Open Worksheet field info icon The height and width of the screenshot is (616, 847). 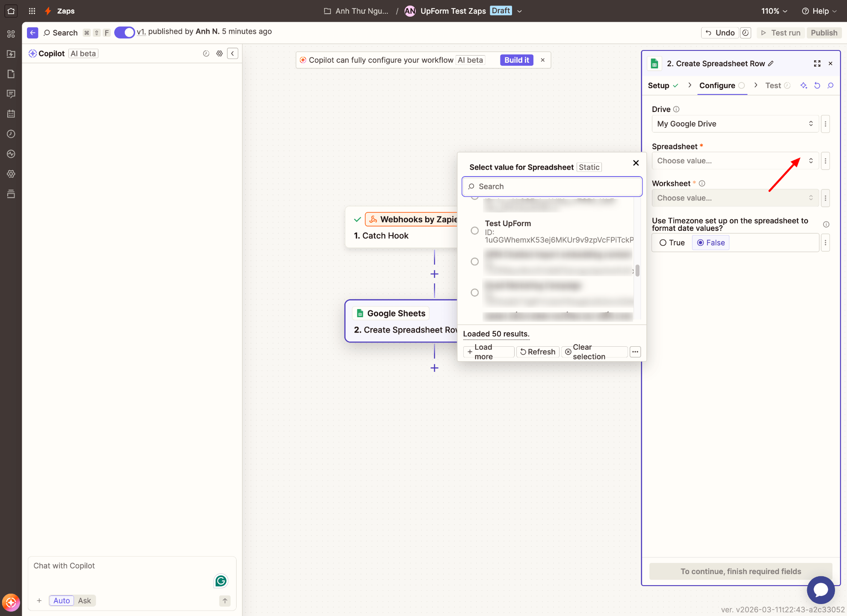[x=702, y=183]
